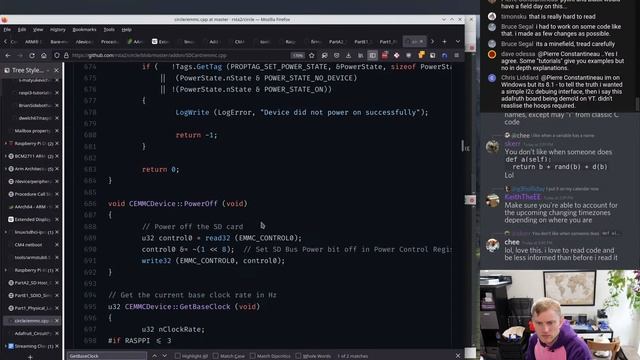
Task: Open the Help menu
Action: (127, 29)
